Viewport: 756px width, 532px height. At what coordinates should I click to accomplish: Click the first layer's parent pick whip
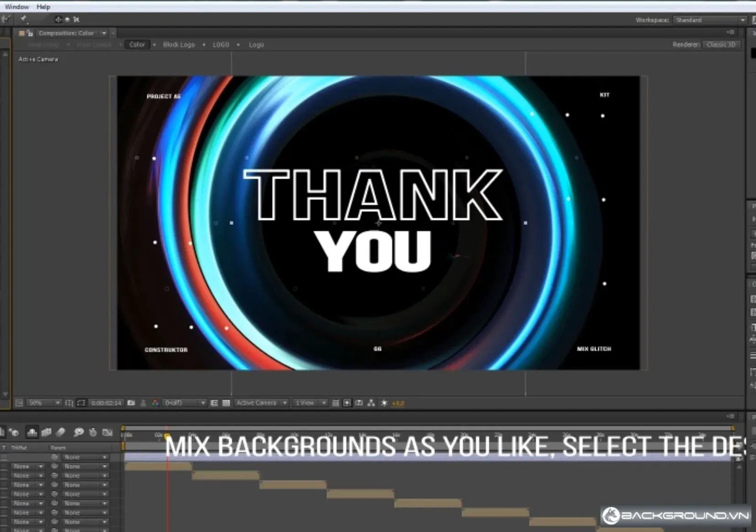pos(54,457)
